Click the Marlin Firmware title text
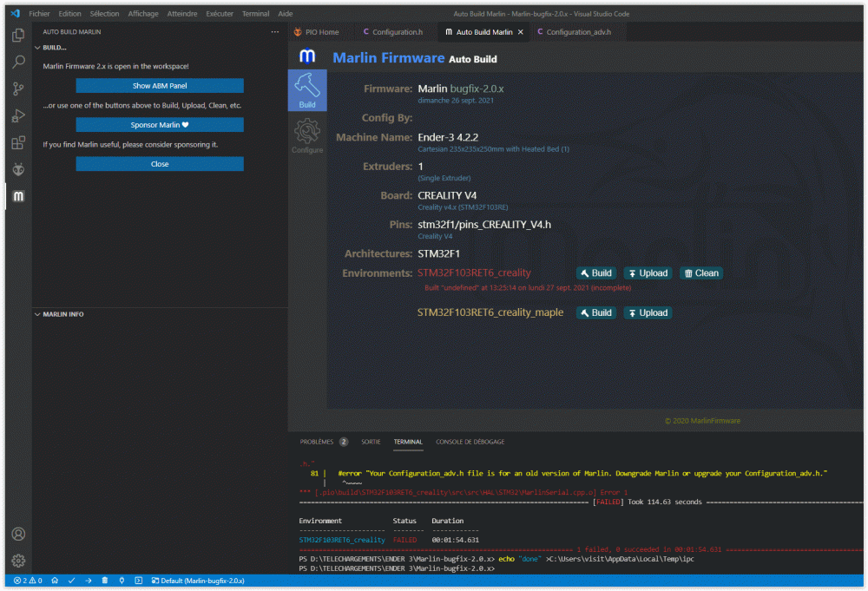 tap(389, 58)
